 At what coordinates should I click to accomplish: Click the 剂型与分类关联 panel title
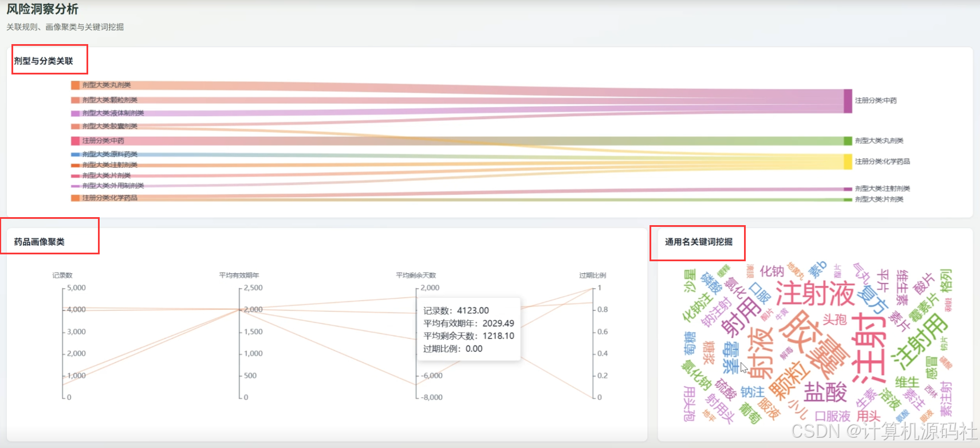coord(44,61)
